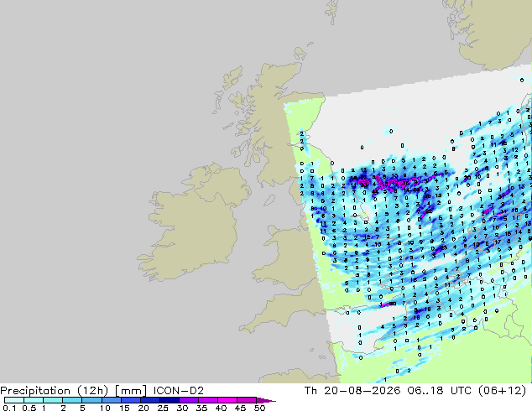The image size is (532, 411).
Task: Select the 10–15 mm blue legend swatch
Action: (112, 400)
